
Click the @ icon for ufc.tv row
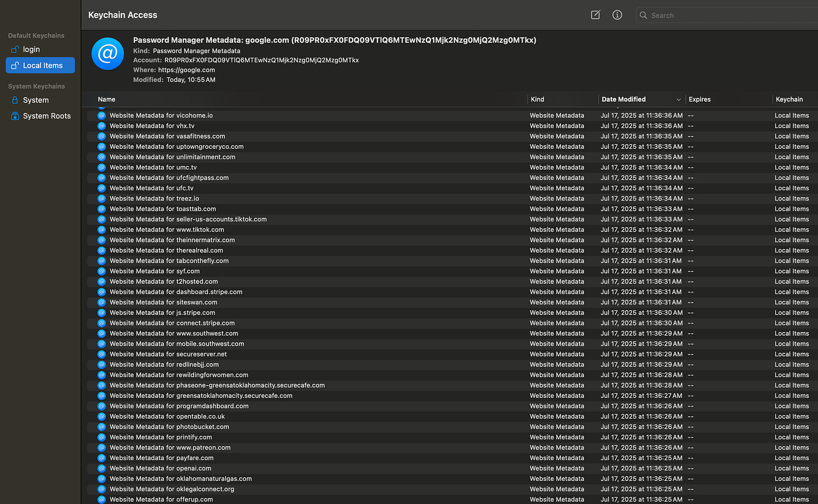click(x=102, y=188)
